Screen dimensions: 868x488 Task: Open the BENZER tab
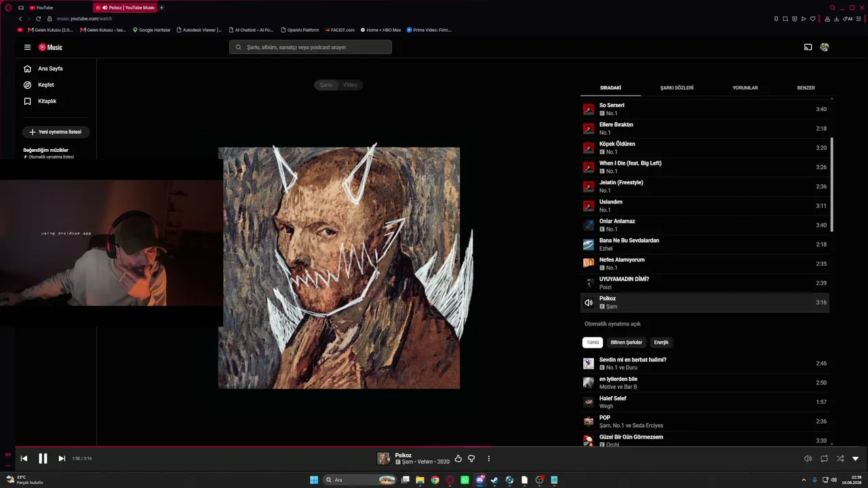pyautogui.click(x=806, y=88)
